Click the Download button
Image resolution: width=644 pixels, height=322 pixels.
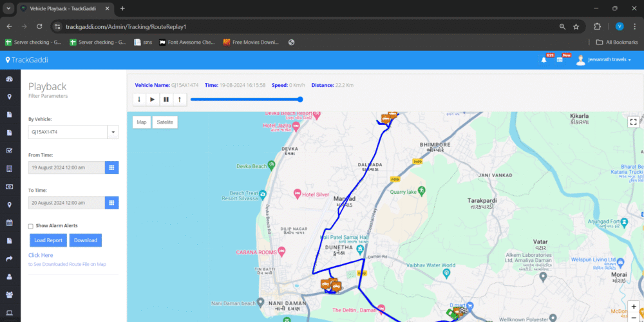coord(85,240)
